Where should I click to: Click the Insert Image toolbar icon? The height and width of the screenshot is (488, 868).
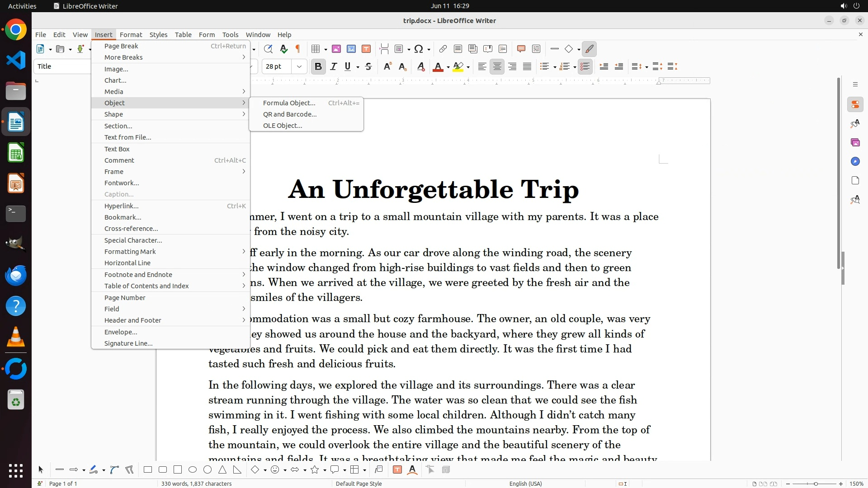[336, 49]
